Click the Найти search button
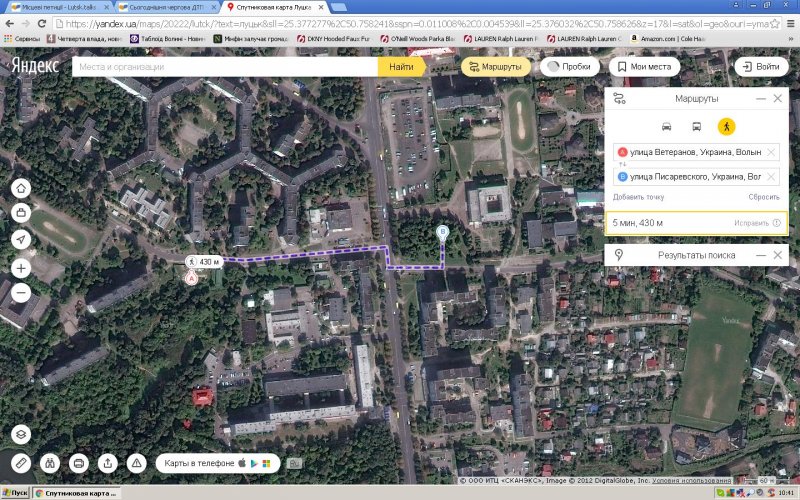Screen dimensions: 800x500 click(x=401, y=66)
